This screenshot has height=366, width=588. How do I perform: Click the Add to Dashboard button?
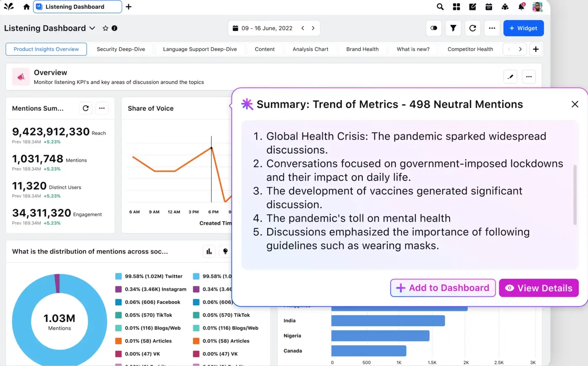[x=443, y=288]
